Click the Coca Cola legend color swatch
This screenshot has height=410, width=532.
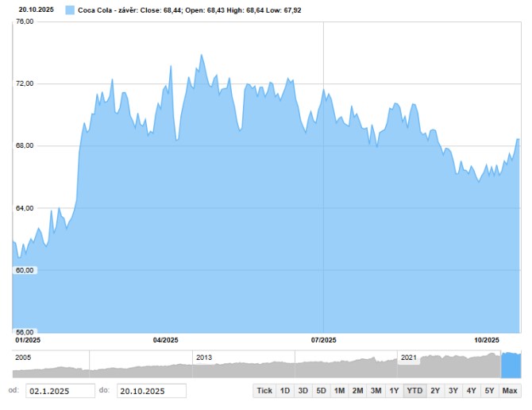70,10
